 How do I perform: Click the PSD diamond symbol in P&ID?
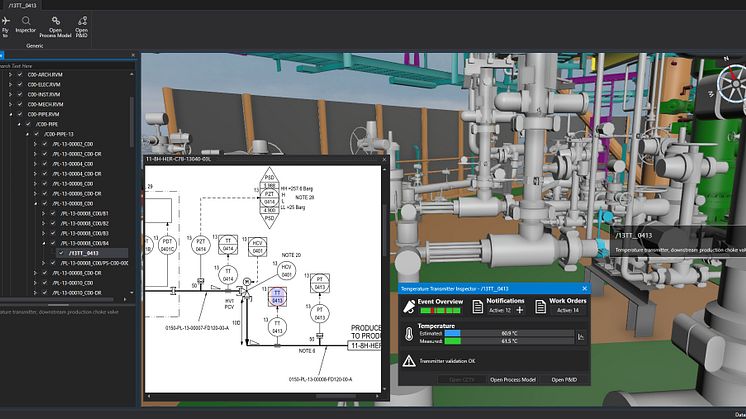269,198
